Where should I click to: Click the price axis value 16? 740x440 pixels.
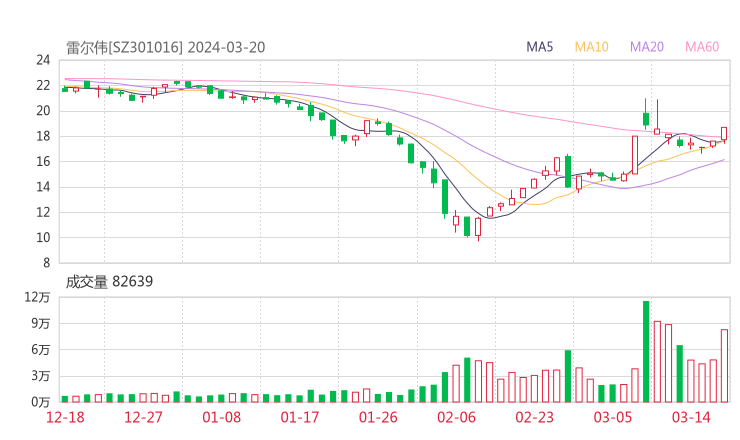(x=43, y=161)
